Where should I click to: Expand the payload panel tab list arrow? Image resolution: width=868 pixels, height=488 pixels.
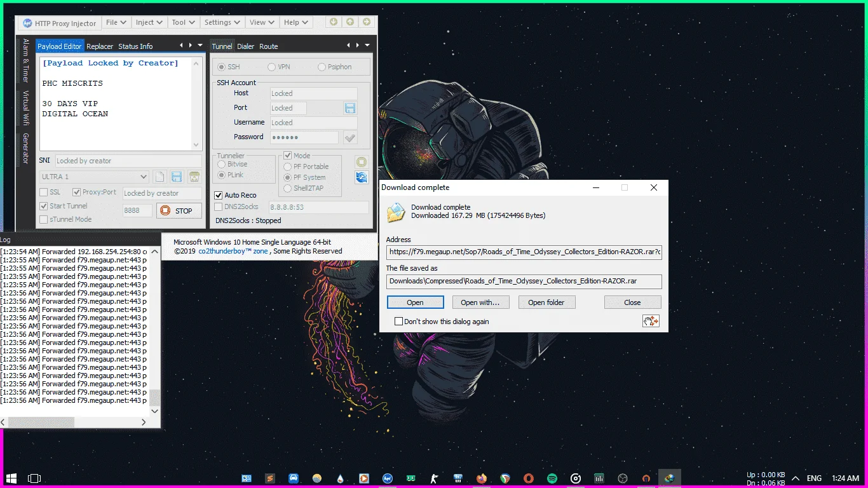click(x=201, y=45)
